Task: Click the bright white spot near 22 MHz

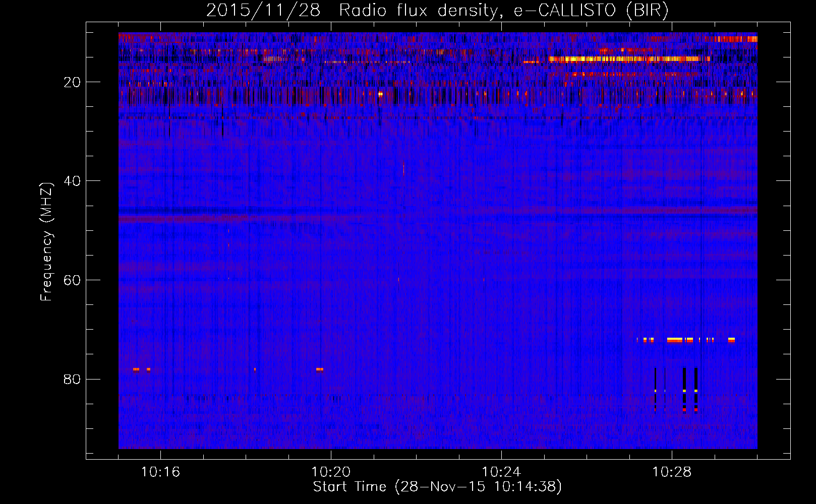Action: pyautogui.click(x=380, y=94)
